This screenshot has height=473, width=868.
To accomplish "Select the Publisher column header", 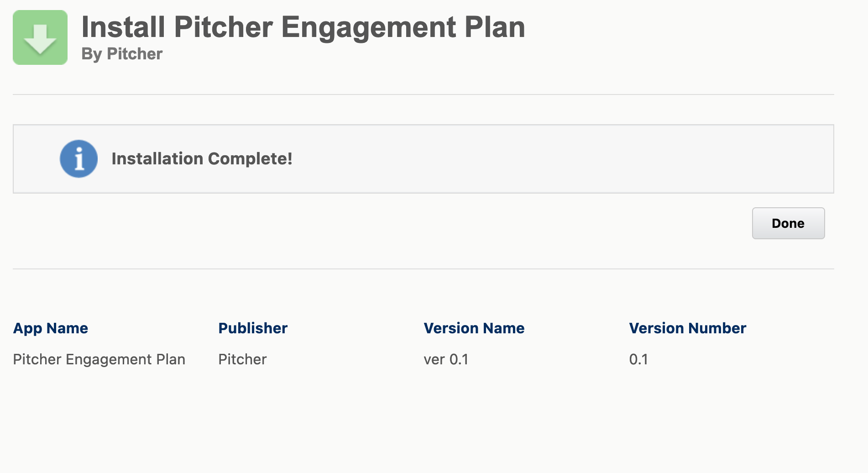I will [x=253, y=328].
